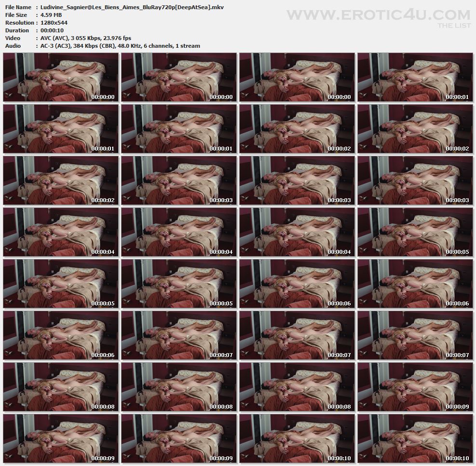This screenshot has height=466, width=476.
Task: Click the "Video" label
Action: click(13, 38)
